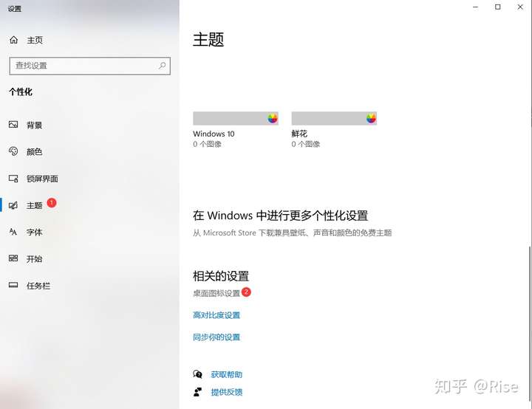
Task: Click the 任务栏 taskbar icon
Action: [13, 285]
